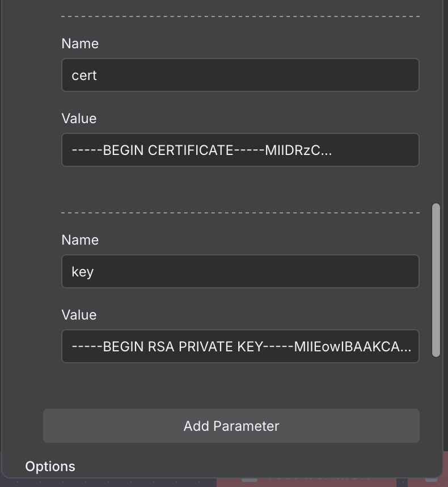This screenshot has width=448, height=487.
Task: Click empty space below the cert Value field
Action: [x=240, y=187]
